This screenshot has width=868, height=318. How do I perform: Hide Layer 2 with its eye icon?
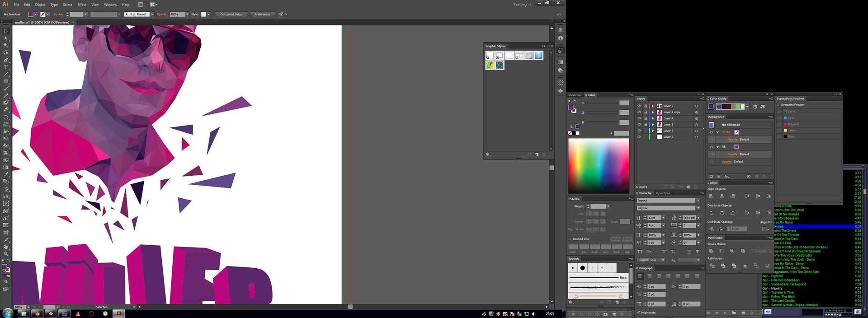click(x=639, y=106)
